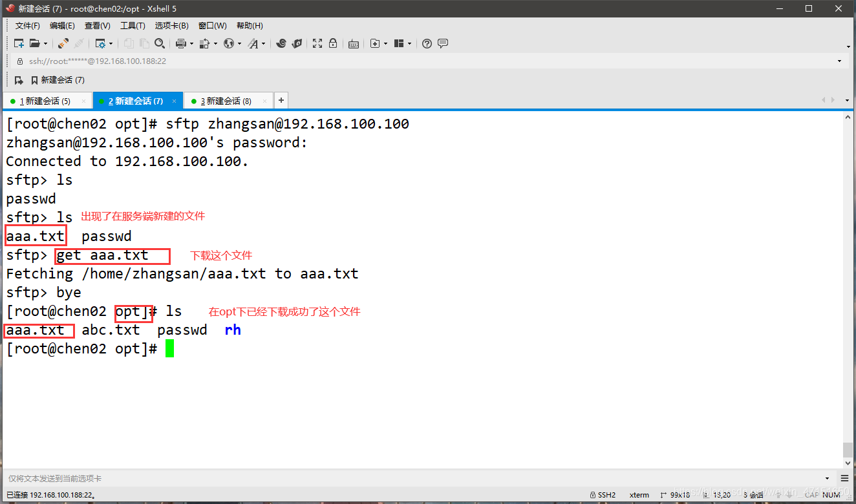The width and height of the screenshot is (856, 504).
Task: Click the Print icon
Action: pos(181,43)
